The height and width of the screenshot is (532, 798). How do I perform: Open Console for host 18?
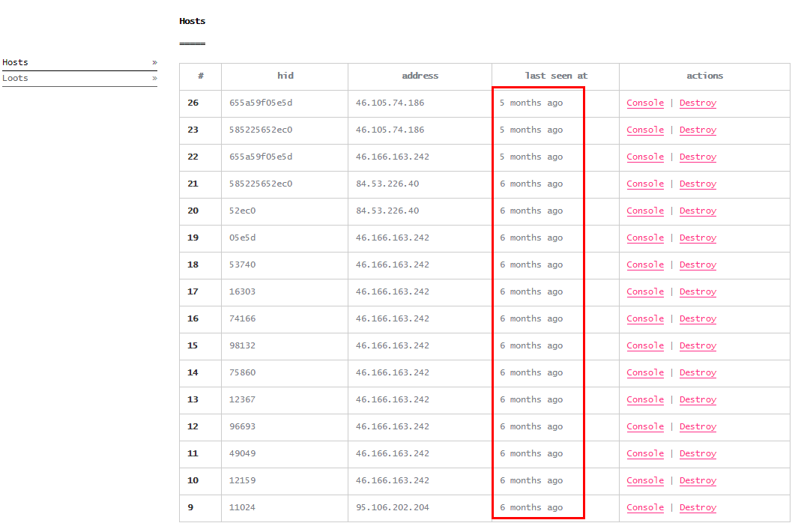click(x=645, y=265)
